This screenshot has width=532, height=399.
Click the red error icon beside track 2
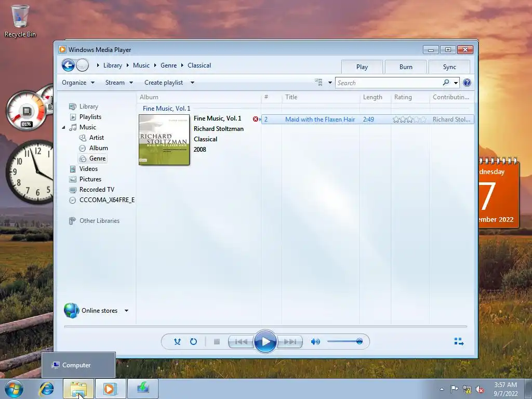[256, 119]
